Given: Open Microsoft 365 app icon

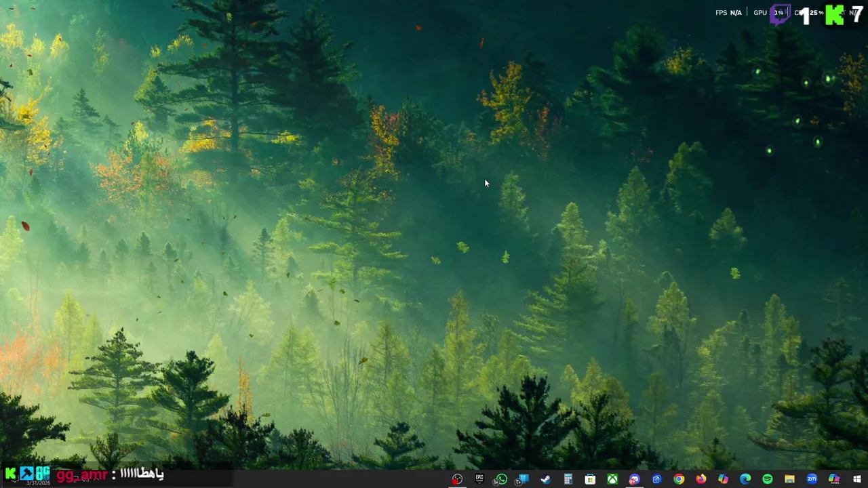Looking at the screenshot, I should pyautogui.click(x=834, y=479).
